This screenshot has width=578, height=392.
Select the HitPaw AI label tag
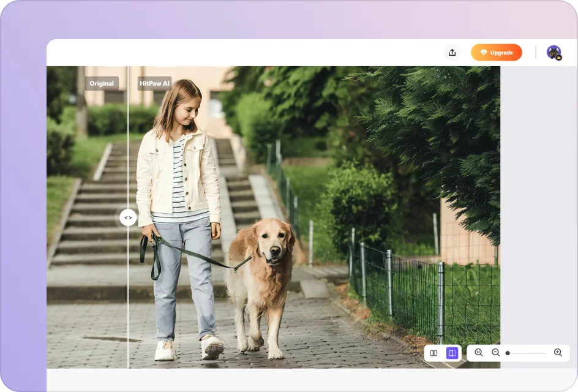coord(154,83)
